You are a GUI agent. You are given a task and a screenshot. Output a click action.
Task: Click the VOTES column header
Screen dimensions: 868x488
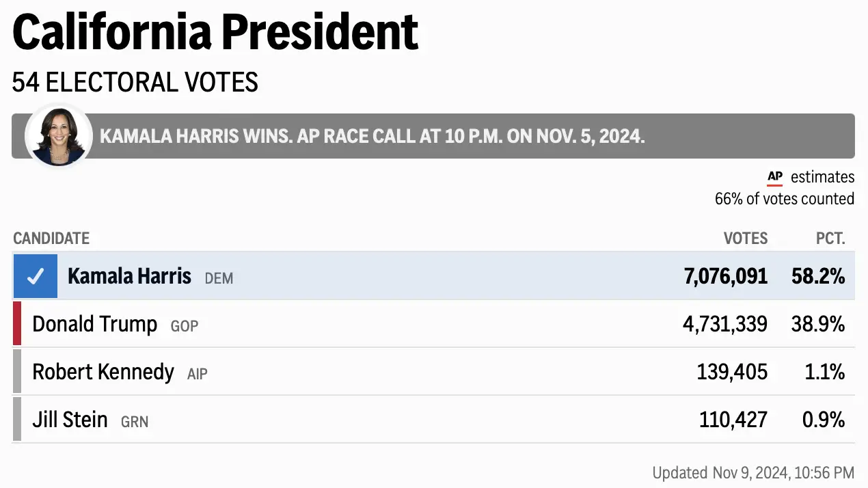click(746, 239)
